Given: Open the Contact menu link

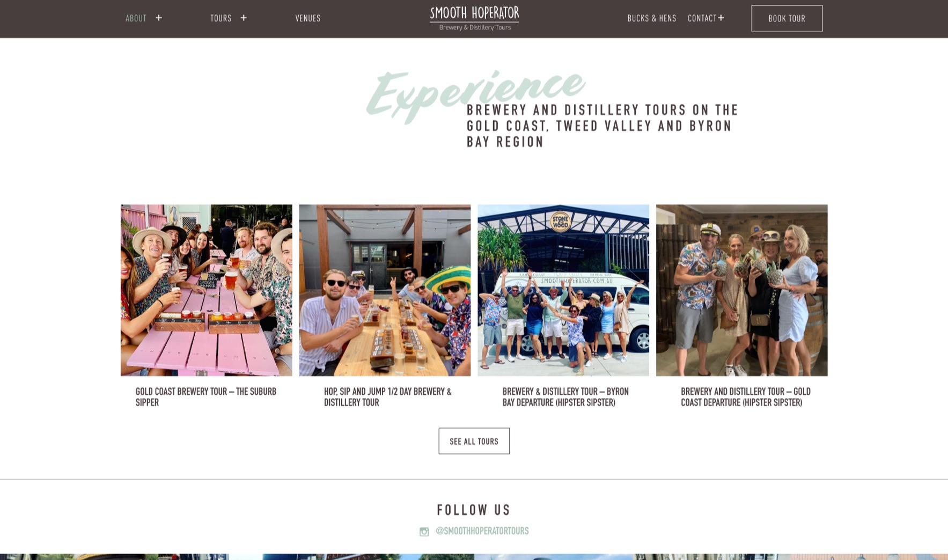Looking at the screenshot, I should 702,18.
